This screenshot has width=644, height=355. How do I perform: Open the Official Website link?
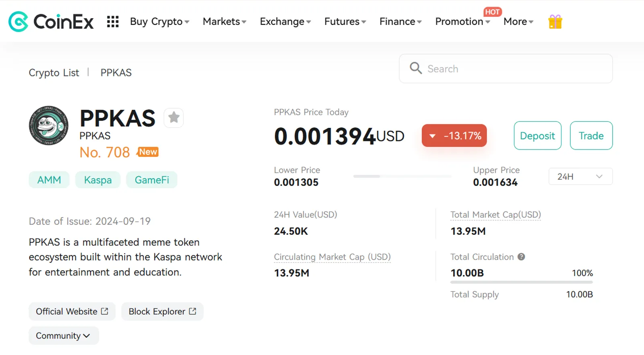pyautogui.click(x=72, y=312)
